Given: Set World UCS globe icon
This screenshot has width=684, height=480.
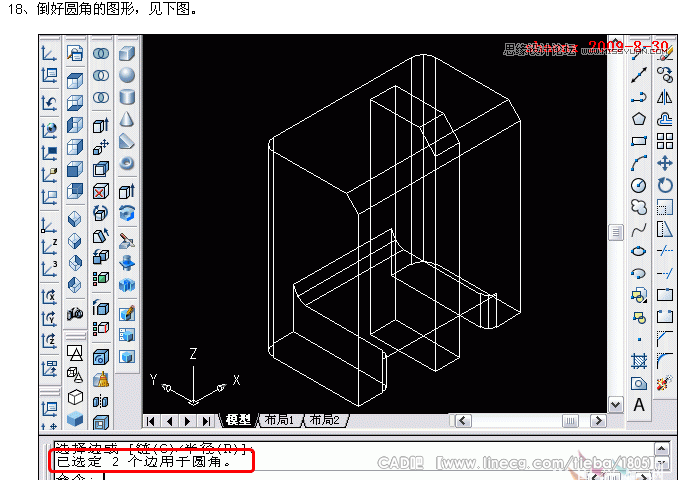Looking at the screenshot, I should [x=49, y=130].
